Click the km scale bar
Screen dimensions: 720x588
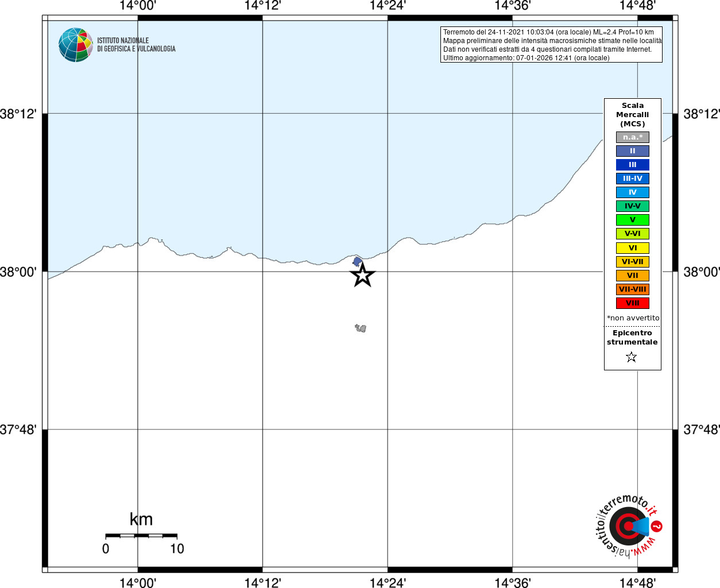pos(141,536)
